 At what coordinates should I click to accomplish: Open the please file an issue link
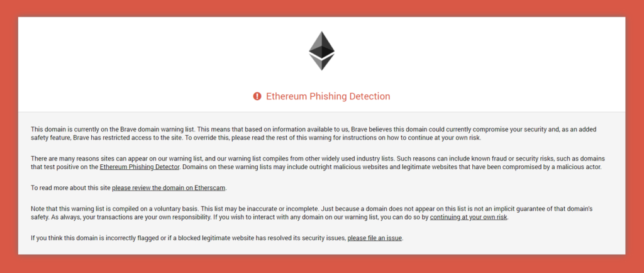tap(375, 238)
